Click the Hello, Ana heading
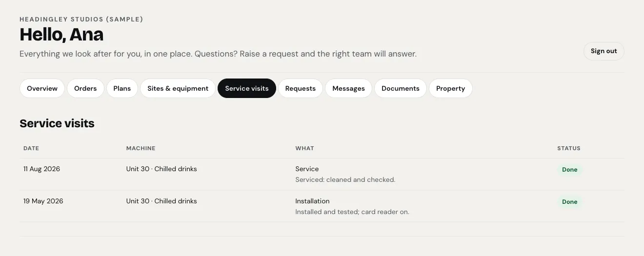 [x=61, y=35]
